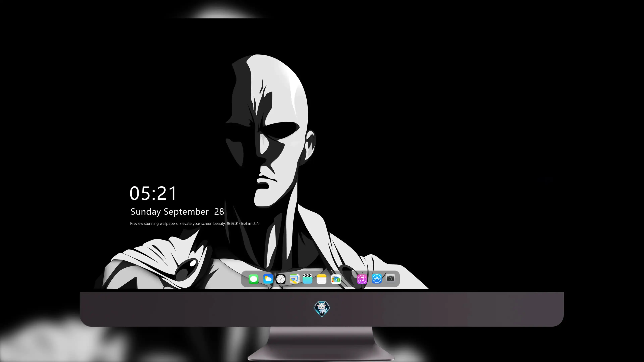Viewport: 644px width, 362px height.
Task: Open the Camera app in the dock
Action: (x=390, y=278)
